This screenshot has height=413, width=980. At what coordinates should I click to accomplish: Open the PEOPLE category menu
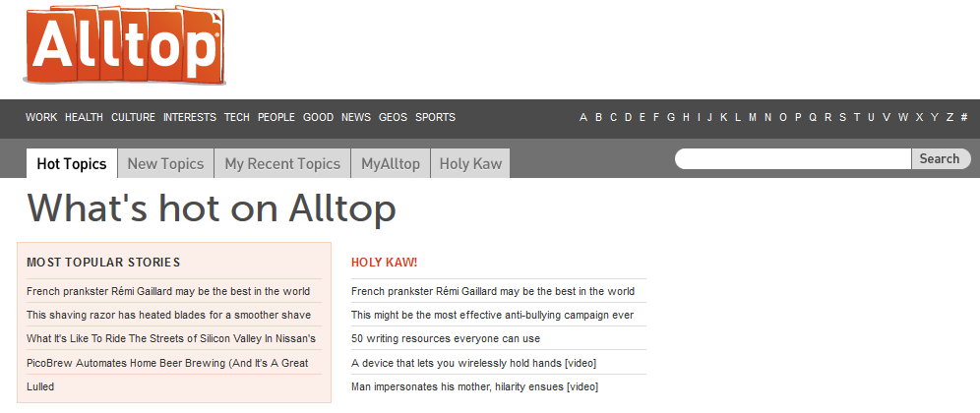276,117
